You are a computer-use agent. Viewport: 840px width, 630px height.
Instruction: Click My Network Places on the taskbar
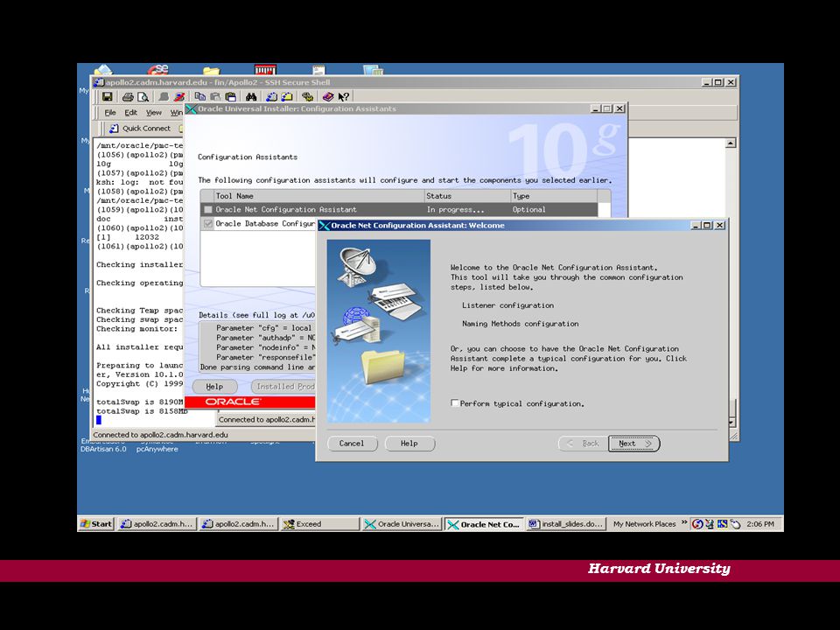click(x=645, y=524)
